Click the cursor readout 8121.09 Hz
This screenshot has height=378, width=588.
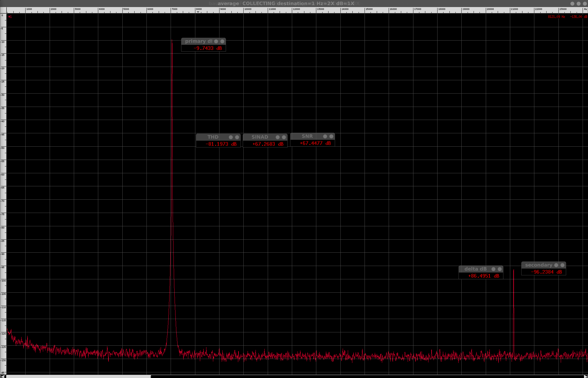556,17
